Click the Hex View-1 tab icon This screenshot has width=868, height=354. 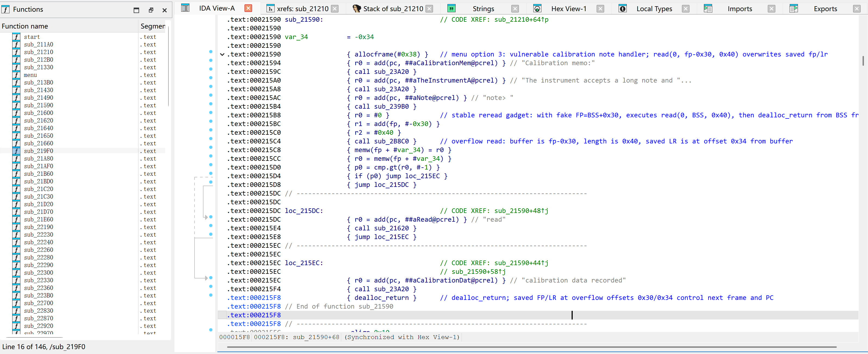pyautogui.click(x=537, y=9)
